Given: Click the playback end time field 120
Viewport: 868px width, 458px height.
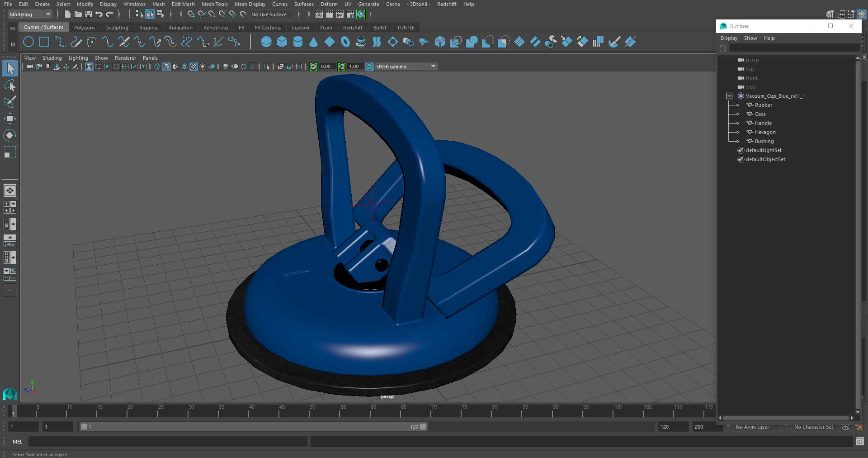Looking at the screenshot, I should pyautogui.click(x=673, y=427).
